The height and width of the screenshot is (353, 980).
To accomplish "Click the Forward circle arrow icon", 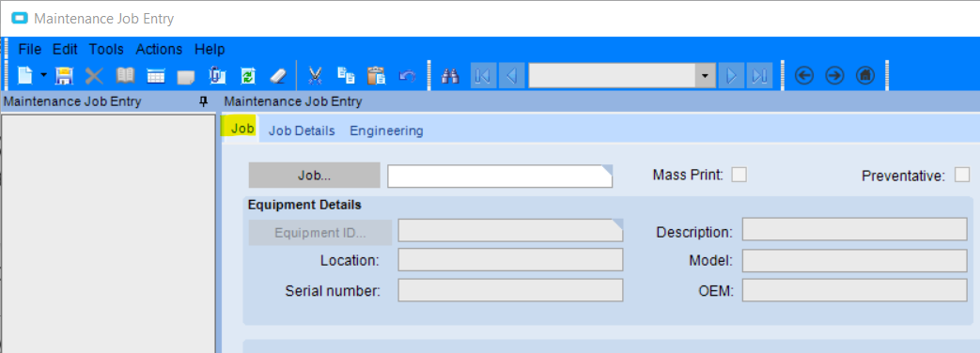I will pos(835,76).
